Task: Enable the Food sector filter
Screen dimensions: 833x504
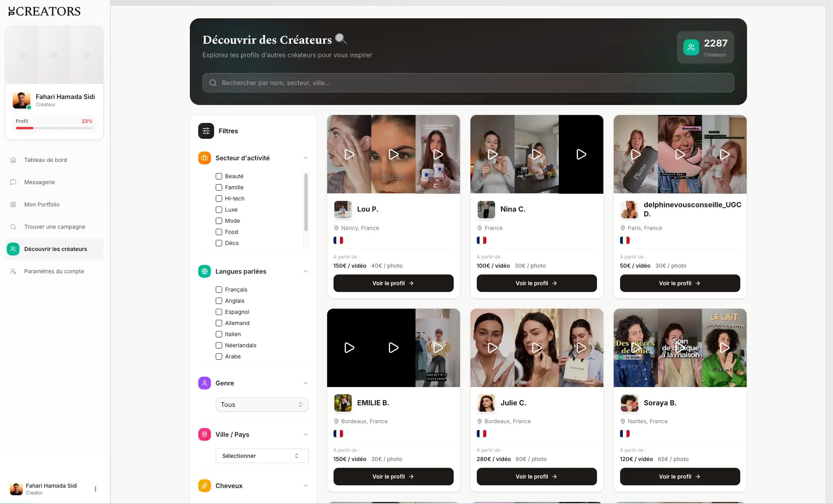Action: (x=219, y=232)
